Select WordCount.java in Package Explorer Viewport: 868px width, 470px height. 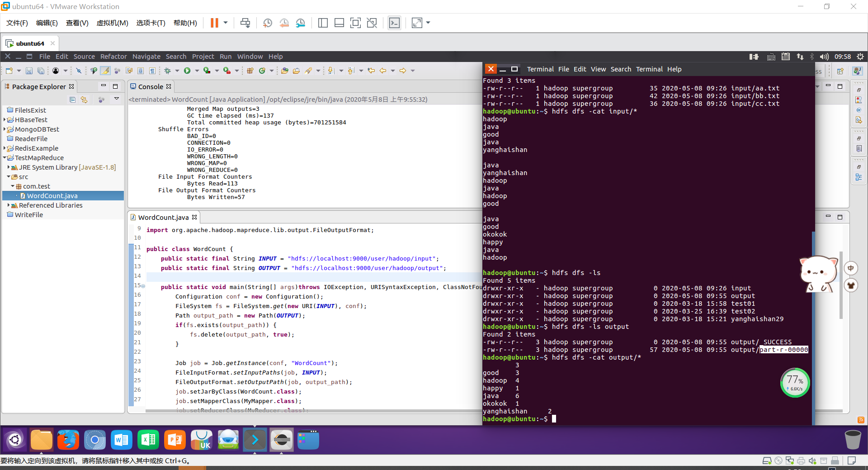click(63, 196)
